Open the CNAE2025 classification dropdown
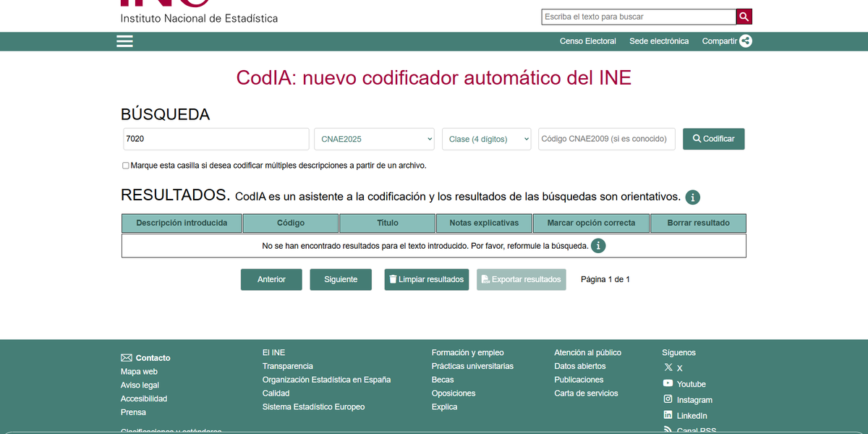Screen dimensions: 868x434 (374, 139)
